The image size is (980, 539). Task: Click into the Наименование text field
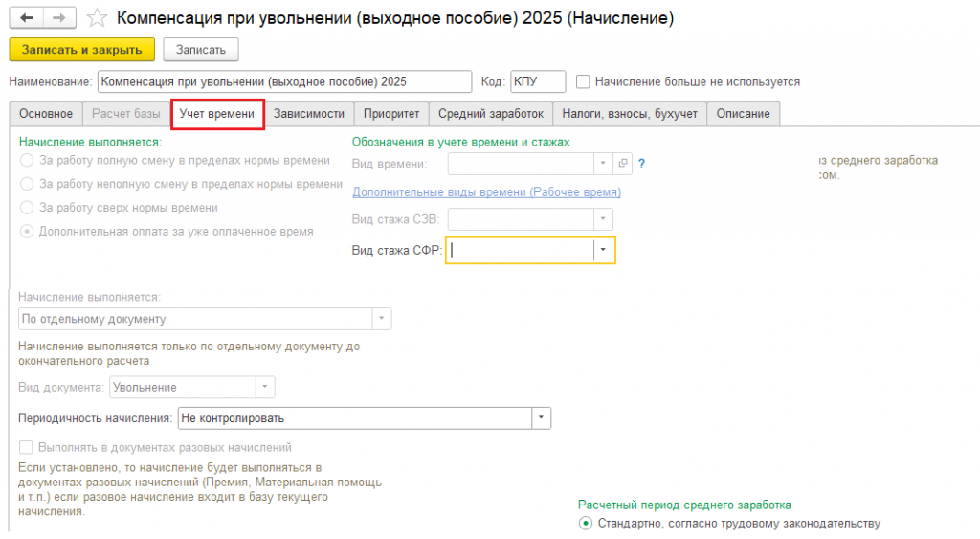pyautogui.click(x=284, y=82)
